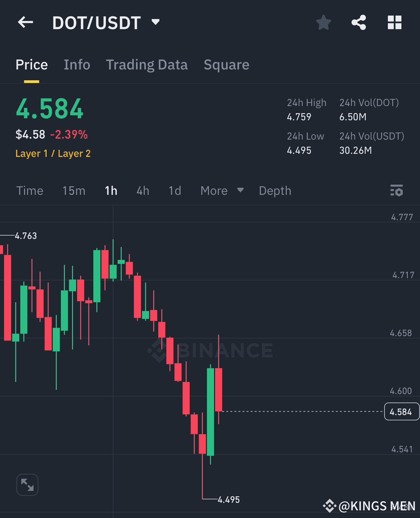Click the back arrow to exit chart
This screenshot has height=518, width=420.
tap(25, 22)
